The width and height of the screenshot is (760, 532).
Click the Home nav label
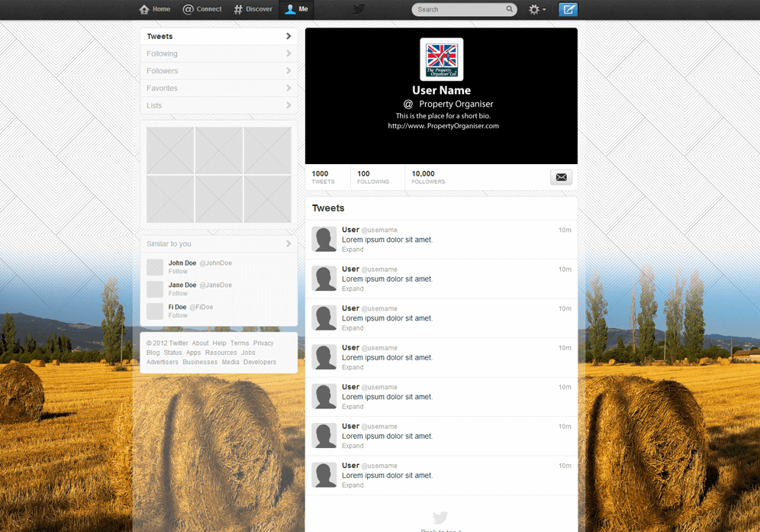point(162,9)
